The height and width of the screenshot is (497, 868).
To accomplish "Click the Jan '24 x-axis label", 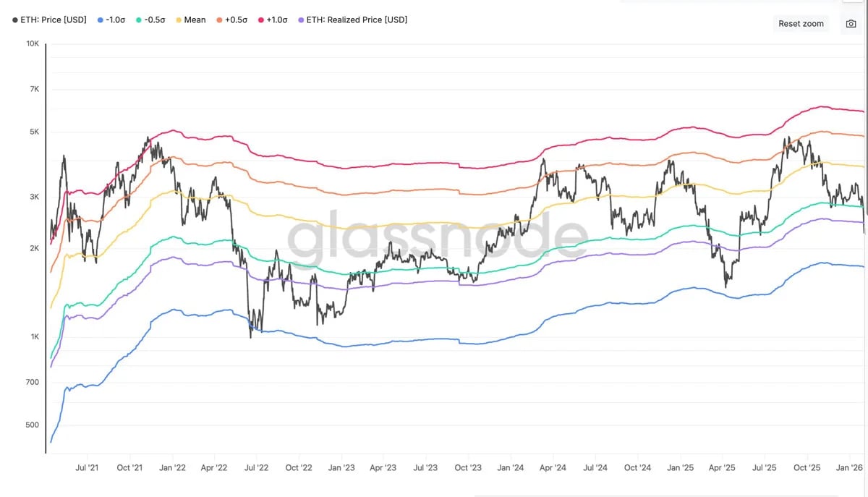I will [511, 467].
